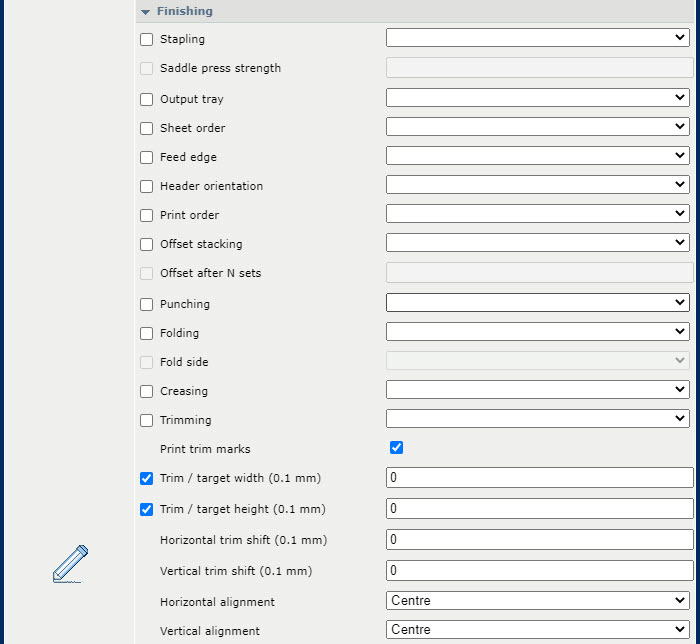Uncheck Print trim marks
700x644 pixels.
pyautogui.click(x=396, y=448)
